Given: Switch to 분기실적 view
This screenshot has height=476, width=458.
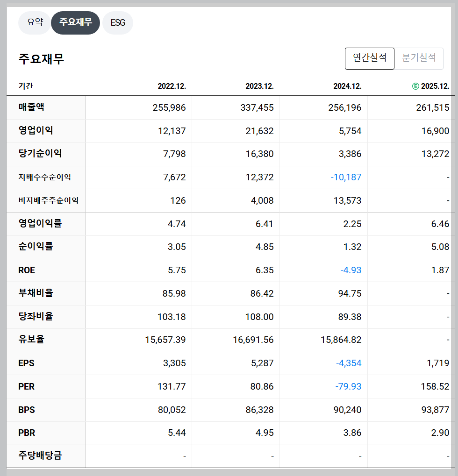Looking at the screenshot, I should pyautogui.click(x=419, y=58).
